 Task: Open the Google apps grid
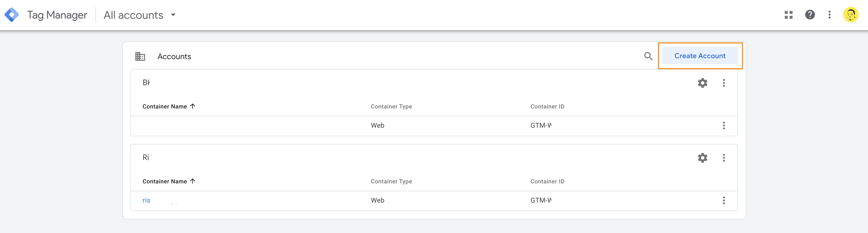[788, 15]
